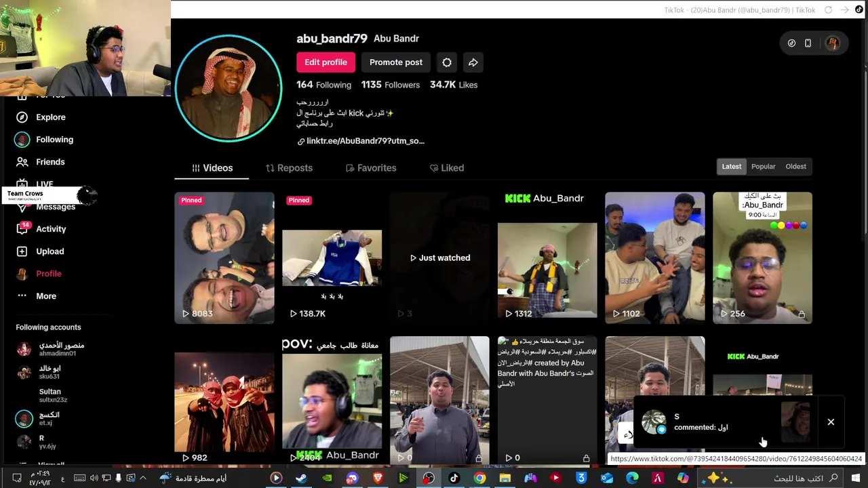Open the YouTube icon in the taskbar
The image size is (868, 488).
pos(556,478)
